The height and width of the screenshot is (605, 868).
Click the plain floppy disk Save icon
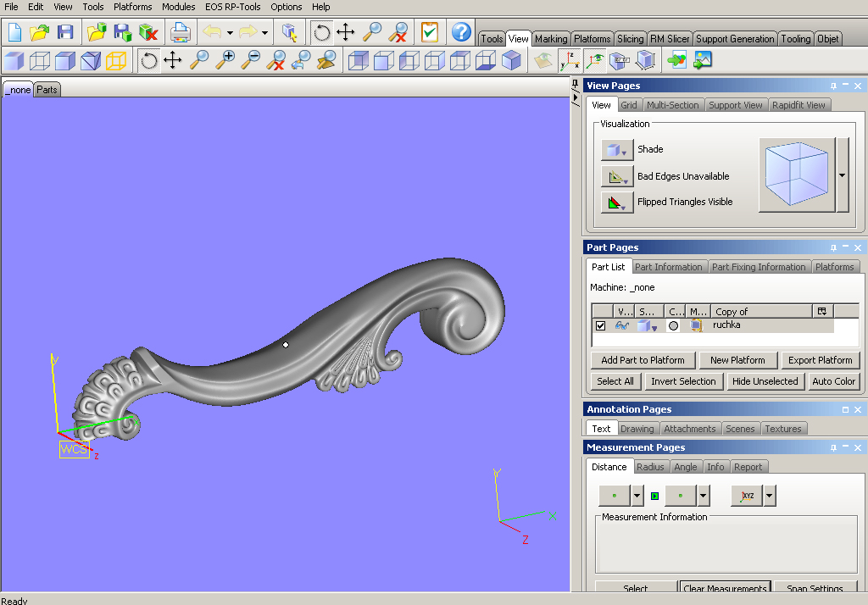[65, 32]
